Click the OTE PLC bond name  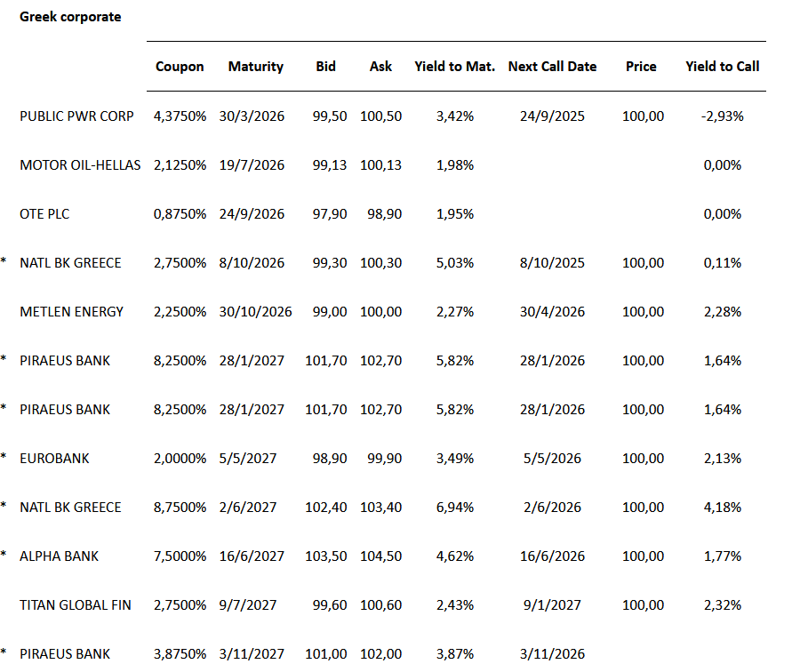[44, 213]
